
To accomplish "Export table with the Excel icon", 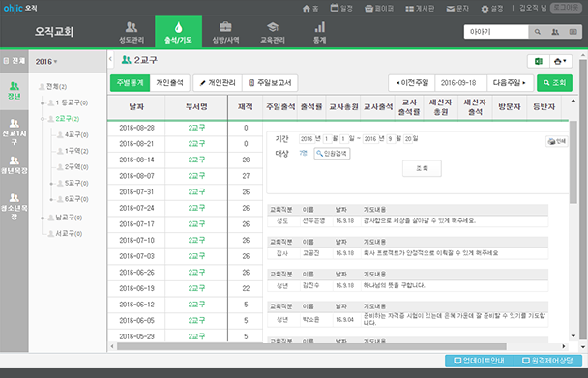I will pos(539,62).
